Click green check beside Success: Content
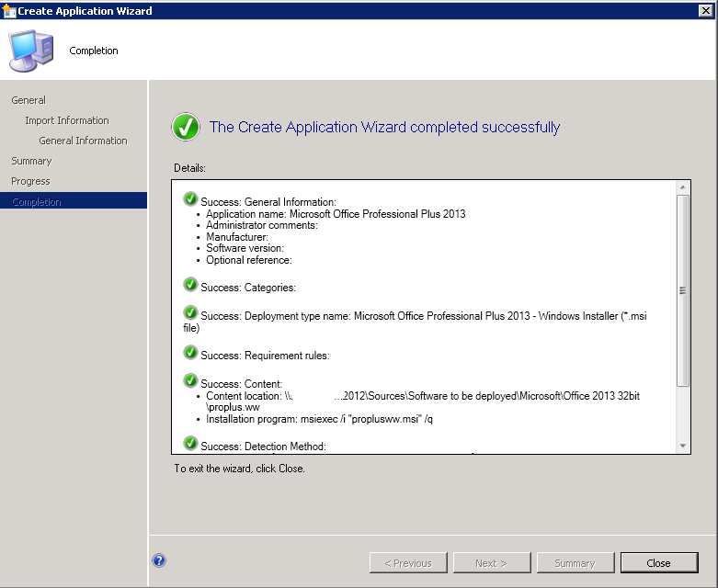The image size is (718, 588). 190,380
